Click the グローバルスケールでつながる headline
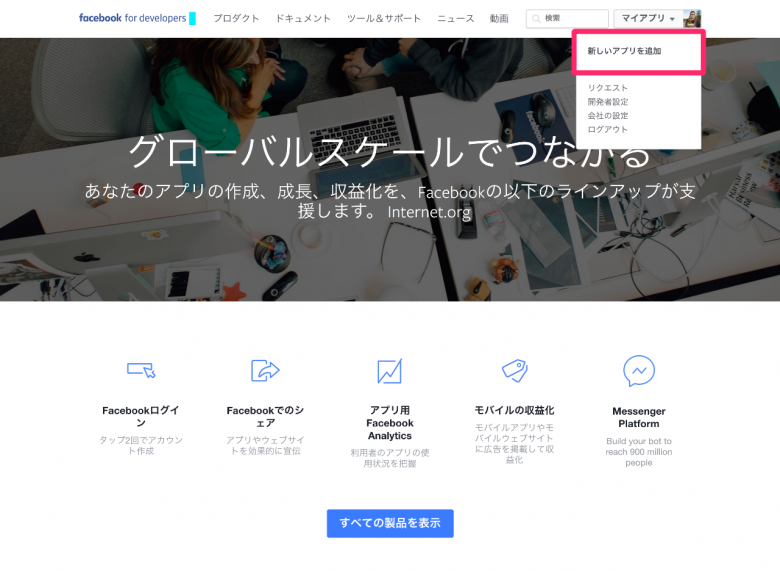 [390, 152]
